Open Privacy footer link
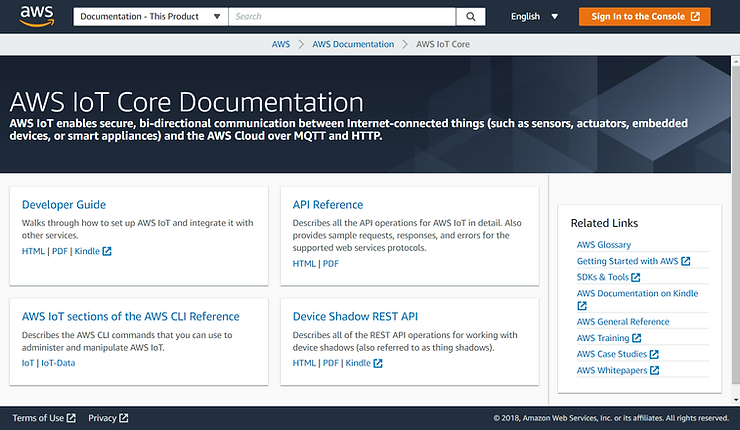The width and height of the screenshot is (740, 430). point(108,418)
